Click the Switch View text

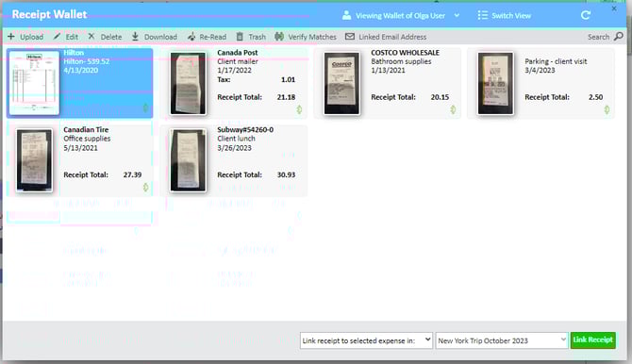click(x=511, y=16)
